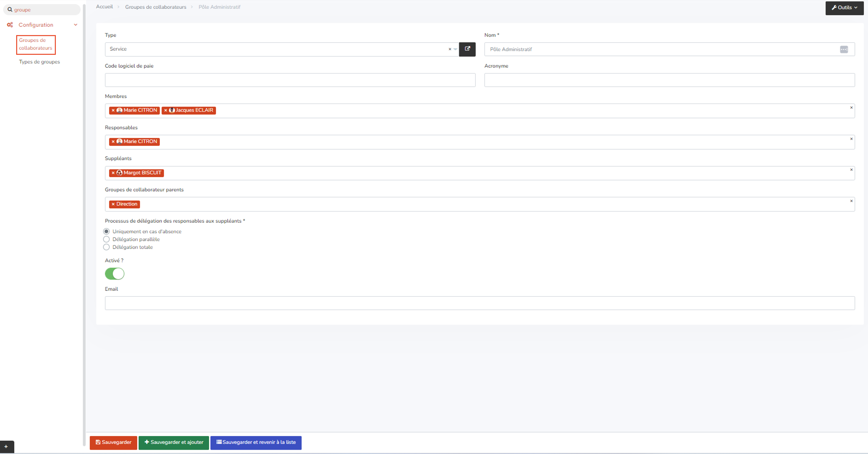Viewport: 868px width, 454px height.
Task: Click the search field containing groupe
Action: click(x=42, y=10)
